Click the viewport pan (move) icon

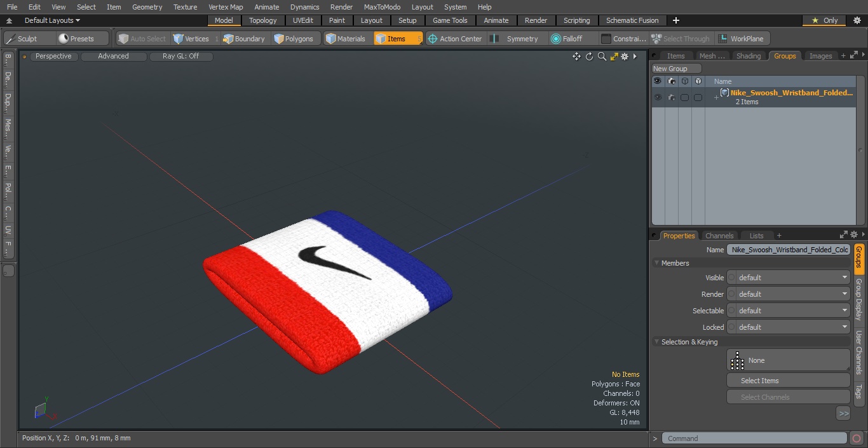[x=576, y=57]
